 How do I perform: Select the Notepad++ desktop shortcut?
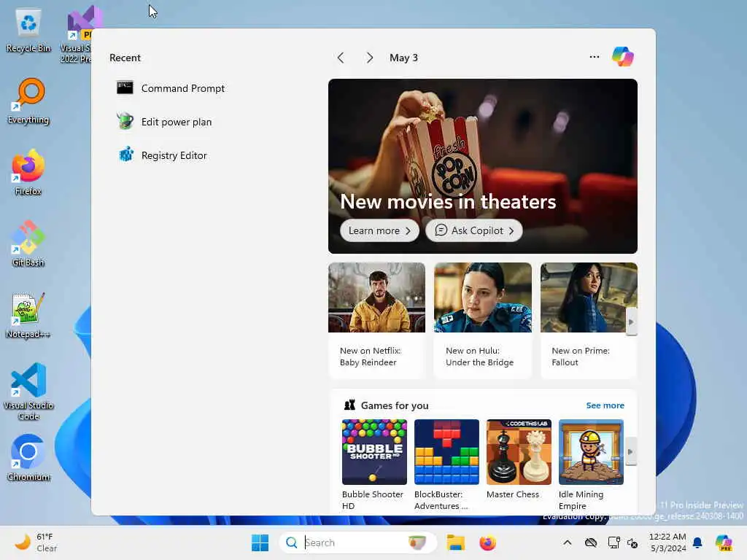(28, 315)
